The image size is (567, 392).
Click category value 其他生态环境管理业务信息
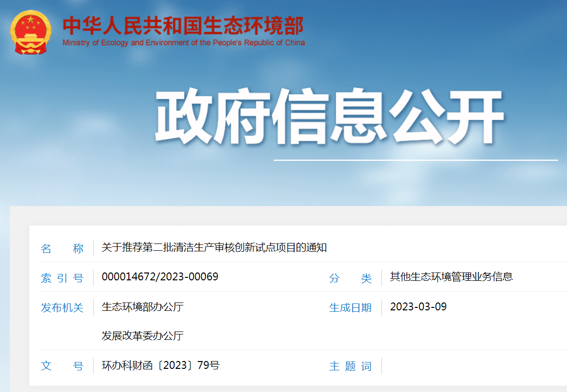(451, 277)
